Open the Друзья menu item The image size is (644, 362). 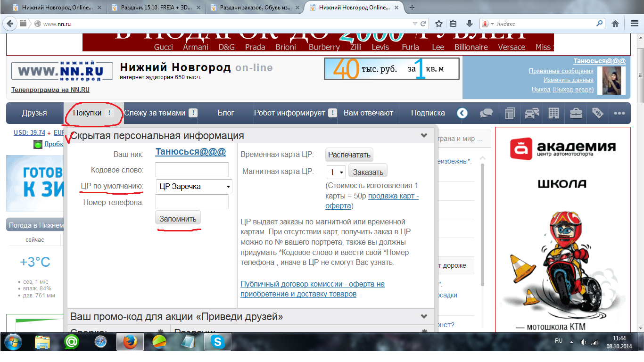[34, 113]
